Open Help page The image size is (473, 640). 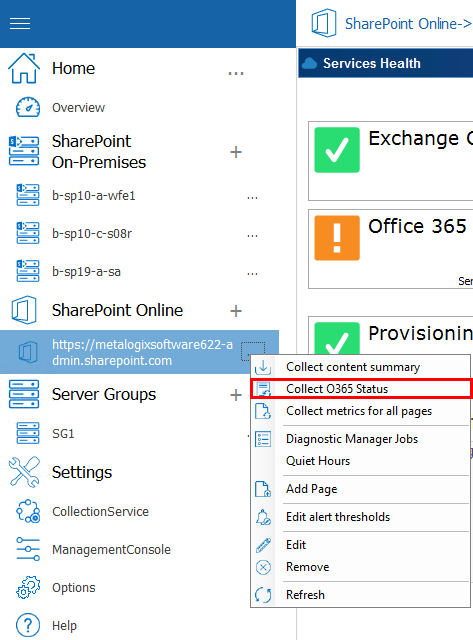64,625
